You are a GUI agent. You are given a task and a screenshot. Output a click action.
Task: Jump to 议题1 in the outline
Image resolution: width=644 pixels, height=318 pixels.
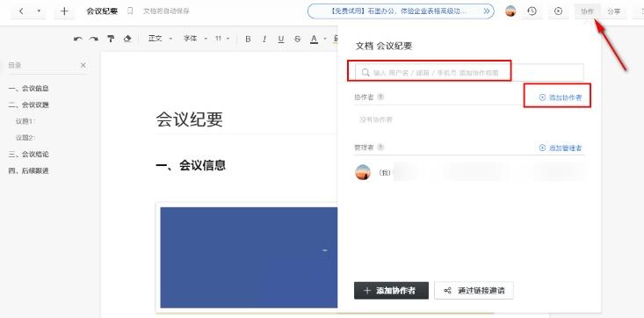tap(25, 121)
